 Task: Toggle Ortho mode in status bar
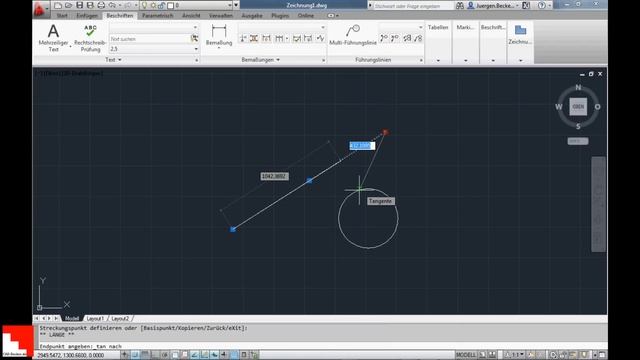(155, 355)
